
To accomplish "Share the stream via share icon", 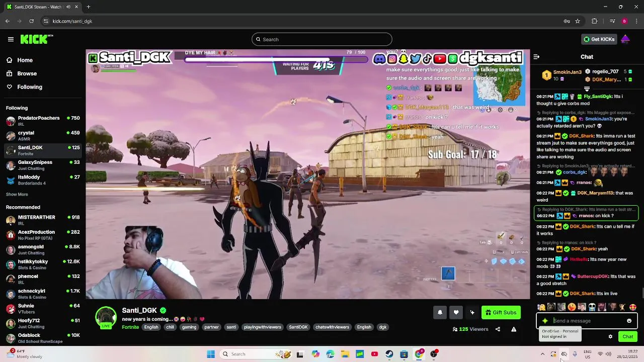I will coord(498,329).
